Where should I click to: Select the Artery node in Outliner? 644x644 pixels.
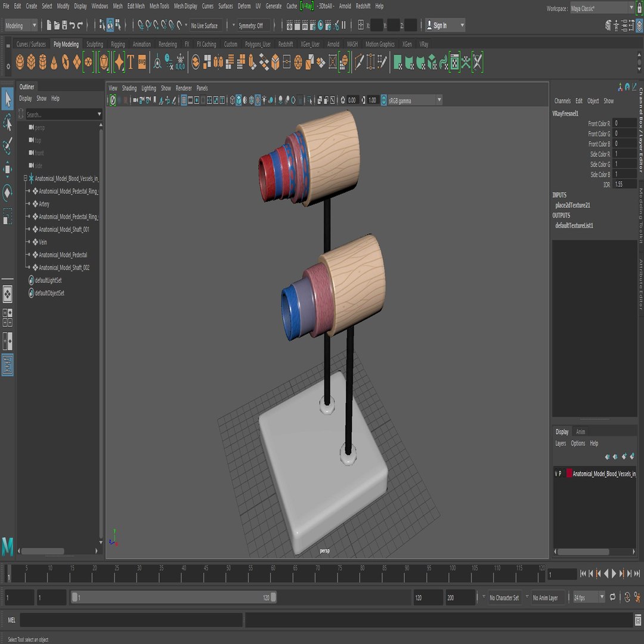pyautogui.click(x=44, y=204)
